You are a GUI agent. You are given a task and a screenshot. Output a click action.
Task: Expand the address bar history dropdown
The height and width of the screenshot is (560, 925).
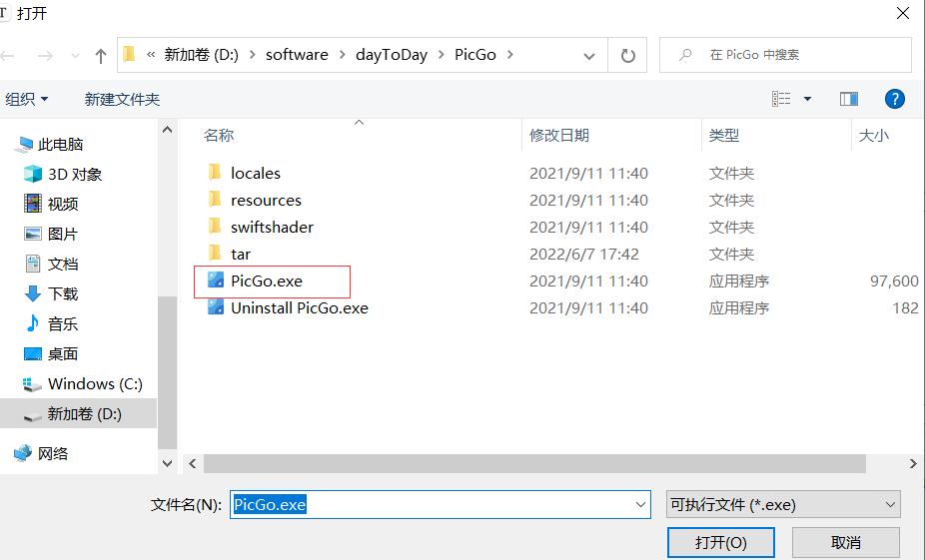[588, 56]
